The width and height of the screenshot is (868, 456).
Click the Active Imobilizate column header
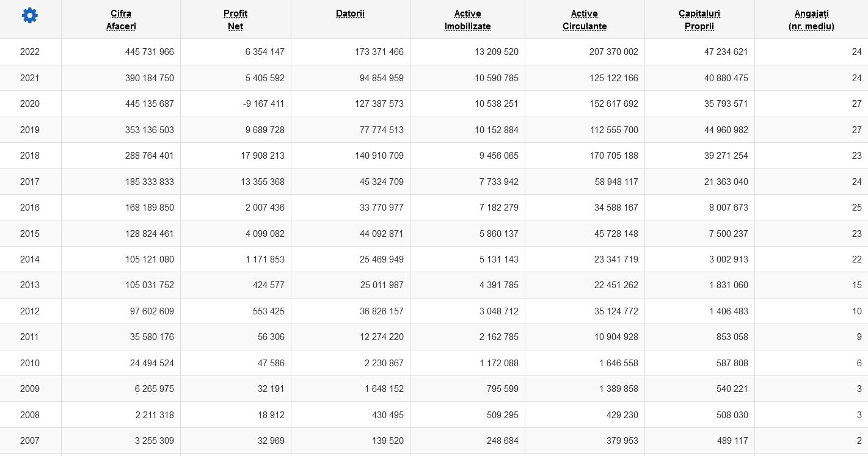[x=467, y=20]
